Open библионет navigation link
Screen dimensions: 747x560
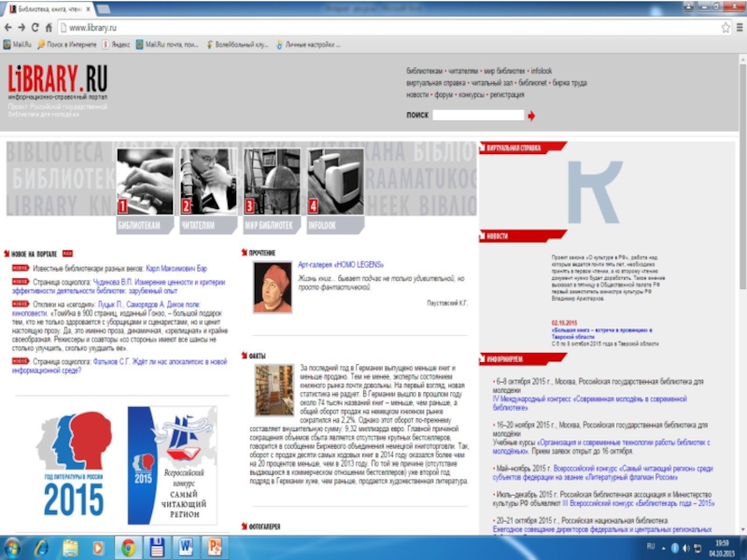tap(532, 83)
